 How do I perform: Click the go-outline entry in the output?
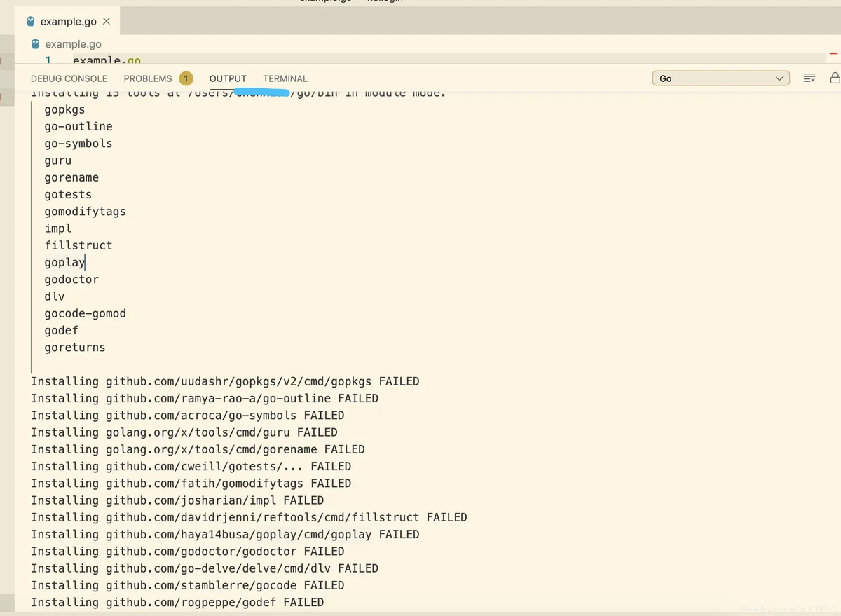click(x=78, y=126)
